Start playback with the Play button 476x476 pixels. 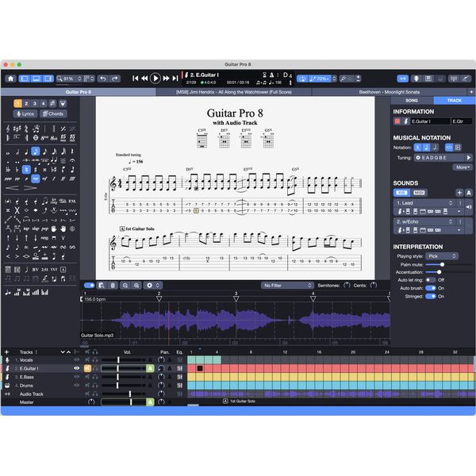coord(155,79)
